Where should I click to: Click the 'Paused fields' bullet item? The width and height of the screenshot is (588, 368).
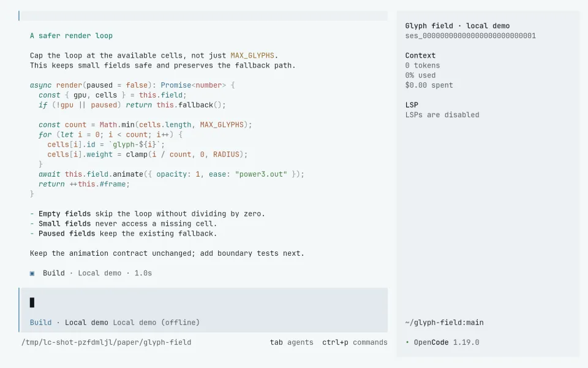coord(124,234)
